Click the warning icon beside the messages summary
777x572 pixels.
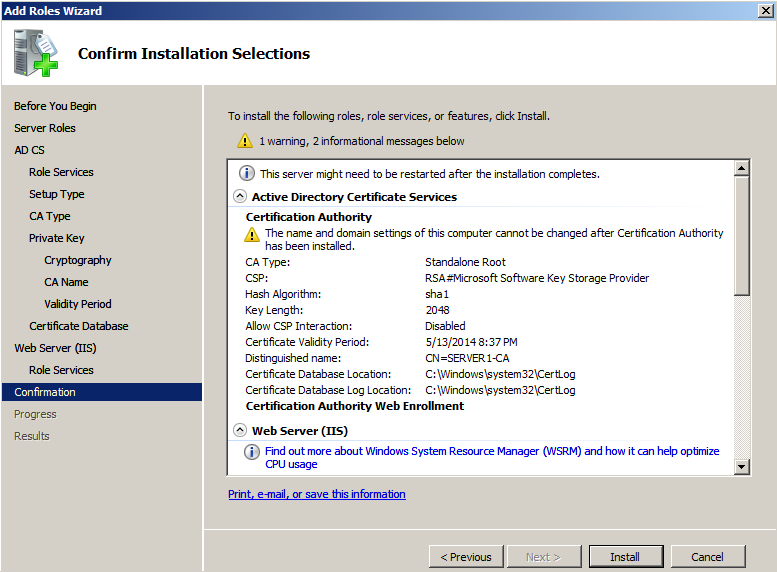245,141
